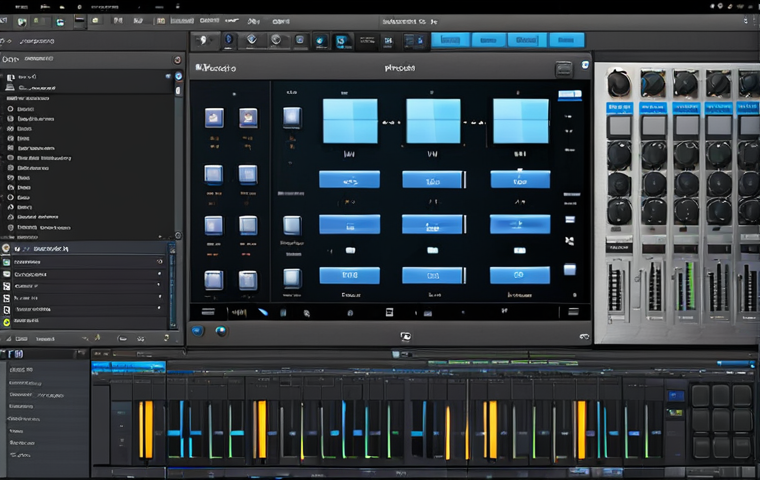Screen dimensions: 760x480
Task: Click the cyan-and-white icon in the top toolbar
Action: [60, 22]
